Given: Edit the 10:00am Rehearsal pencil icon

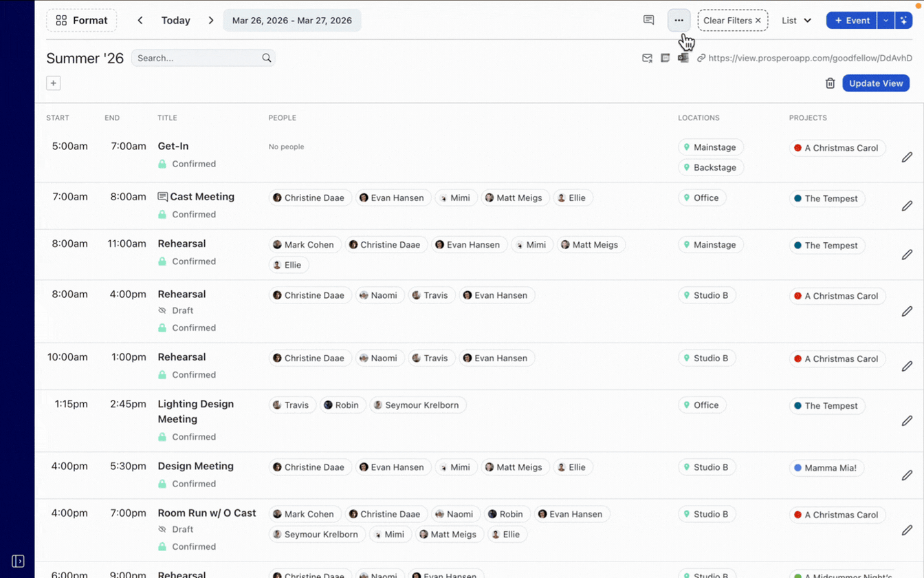Looking at the screenshot, I should point(907,366).
